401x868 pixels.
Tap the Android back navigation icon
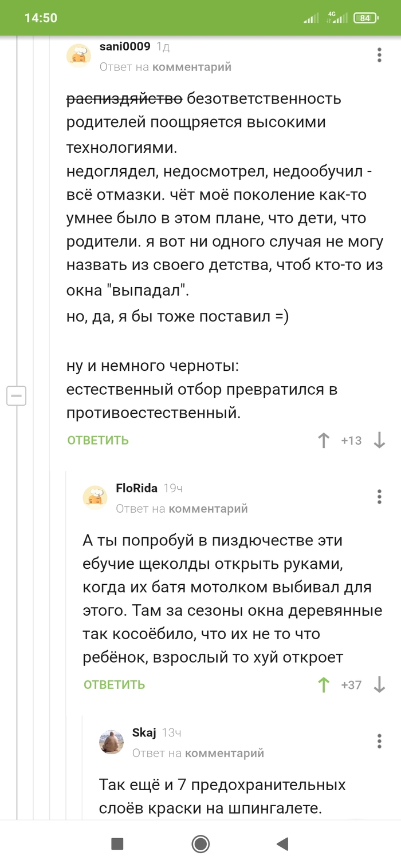click(x=282, y=845)
